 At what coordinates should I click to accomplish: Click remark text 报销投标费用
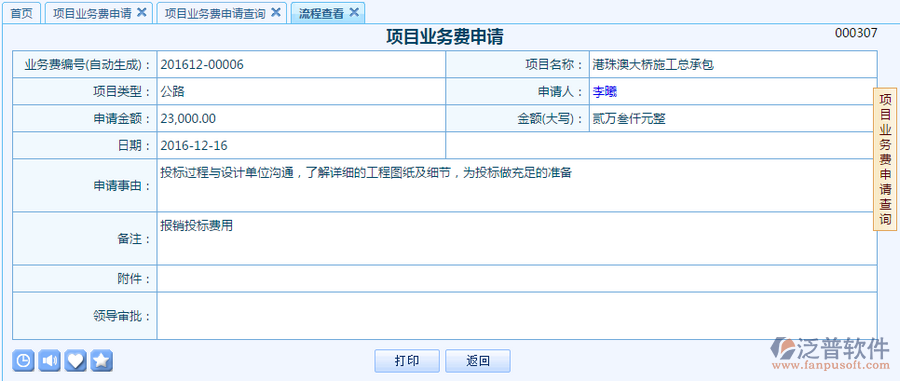[x=197, y=226]
